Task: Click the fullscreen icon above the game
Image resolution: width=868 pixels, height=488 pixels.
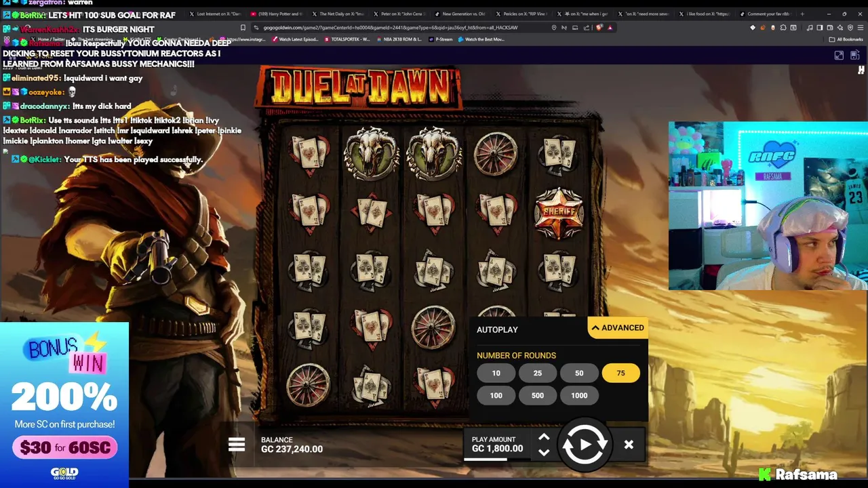Action: click(839, 56)
